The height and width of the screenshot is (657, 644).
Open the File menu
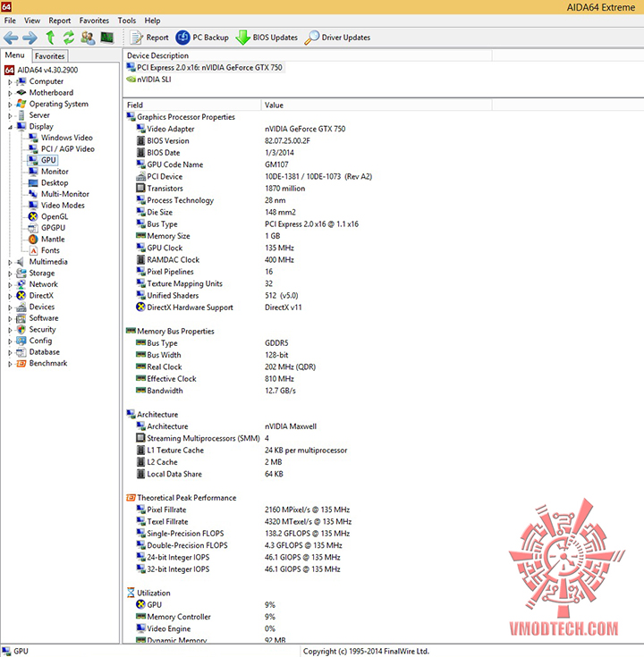[x=10, y=21]
